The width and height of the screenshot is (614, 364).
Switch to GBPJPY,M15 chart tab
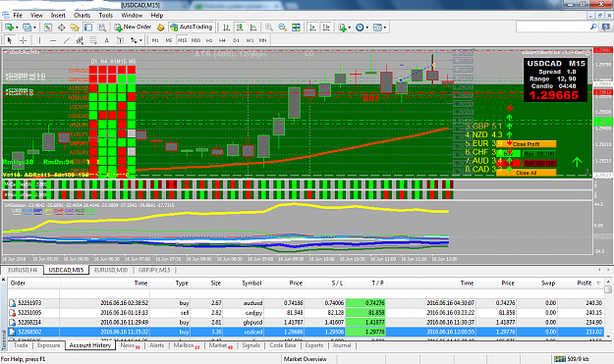click(154, 270)
